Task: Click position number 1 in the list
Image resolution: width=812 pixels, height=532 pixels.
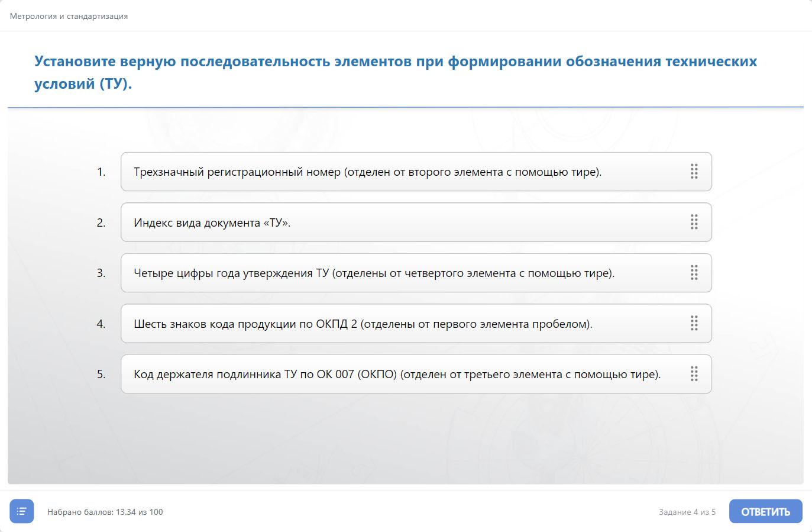Action: tap(101, 172)
